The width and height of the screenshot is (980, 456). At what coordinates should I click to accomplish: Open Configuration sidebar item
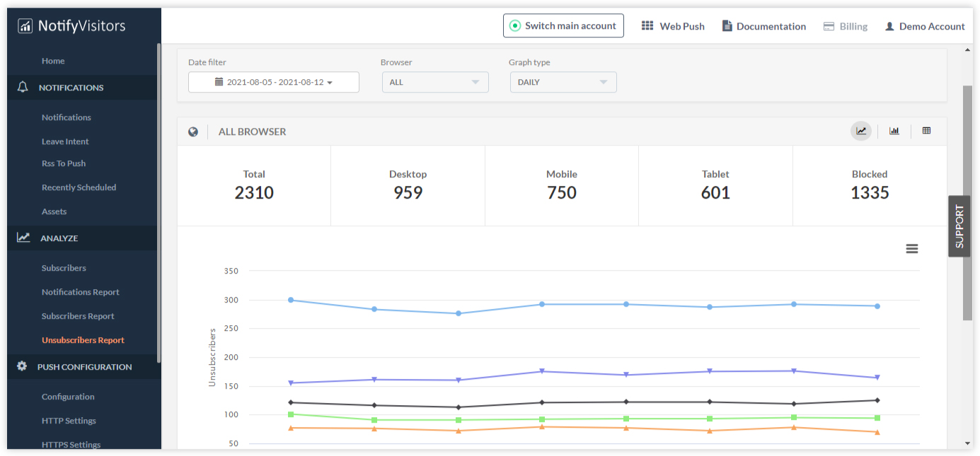68,397
